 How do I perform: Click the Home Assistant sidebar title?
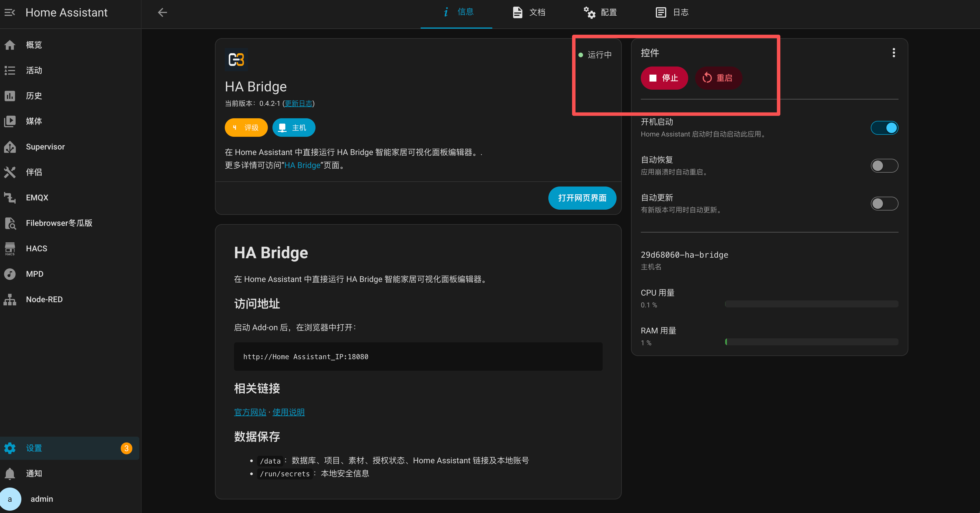click(66, 12)
